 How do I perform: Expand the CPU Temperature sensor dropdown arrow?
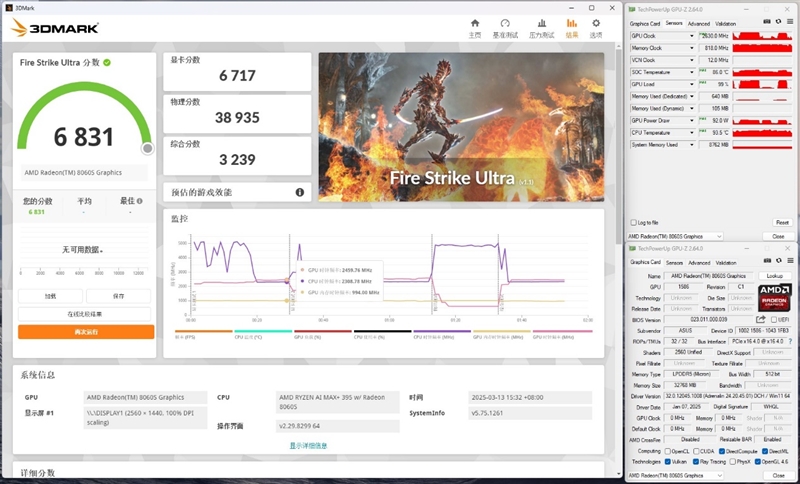pyautogui.click(x=691, y=132)
